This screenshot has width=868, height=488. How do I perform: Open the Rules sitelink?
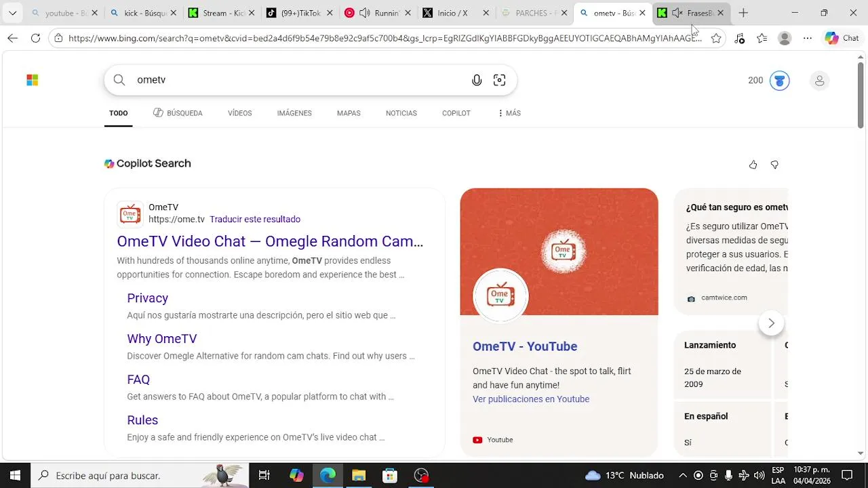coord(142,420)
